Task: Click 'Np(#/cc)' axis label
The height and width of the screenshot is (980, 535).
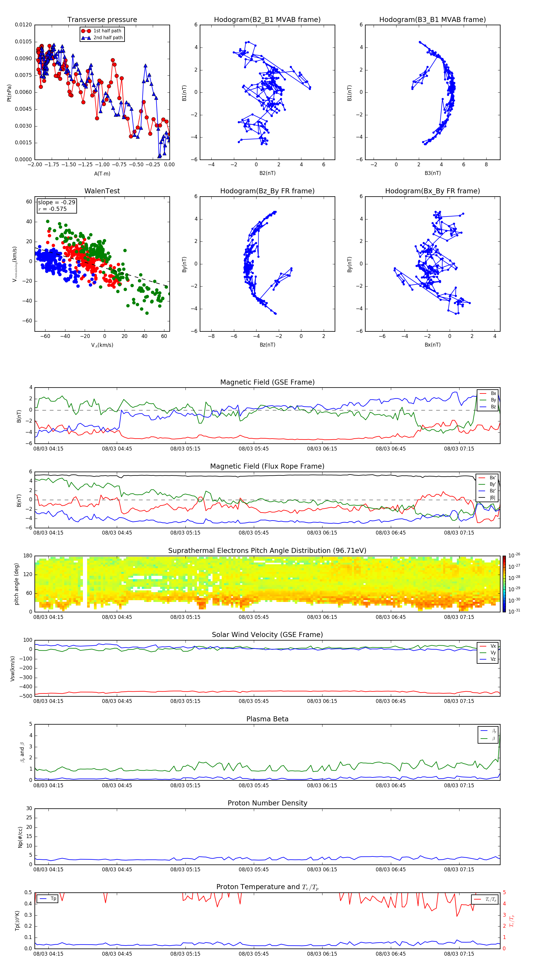Action: pyautogui.click(x=20, y=837)
